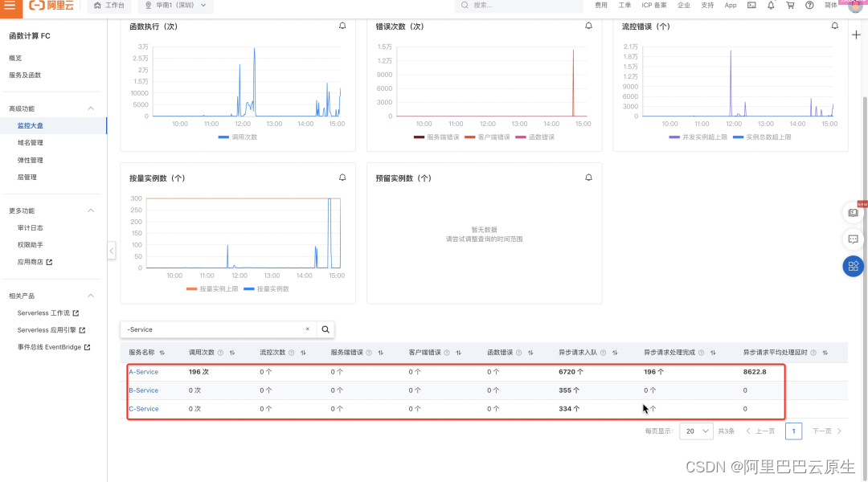The image size is (868, 482).
Task: Click the top search box
Action: 518,6
